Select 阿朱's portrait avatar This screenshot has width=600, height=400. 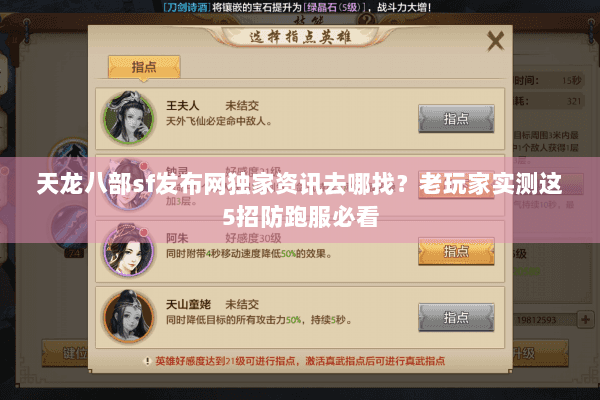(x=129, y=250)
